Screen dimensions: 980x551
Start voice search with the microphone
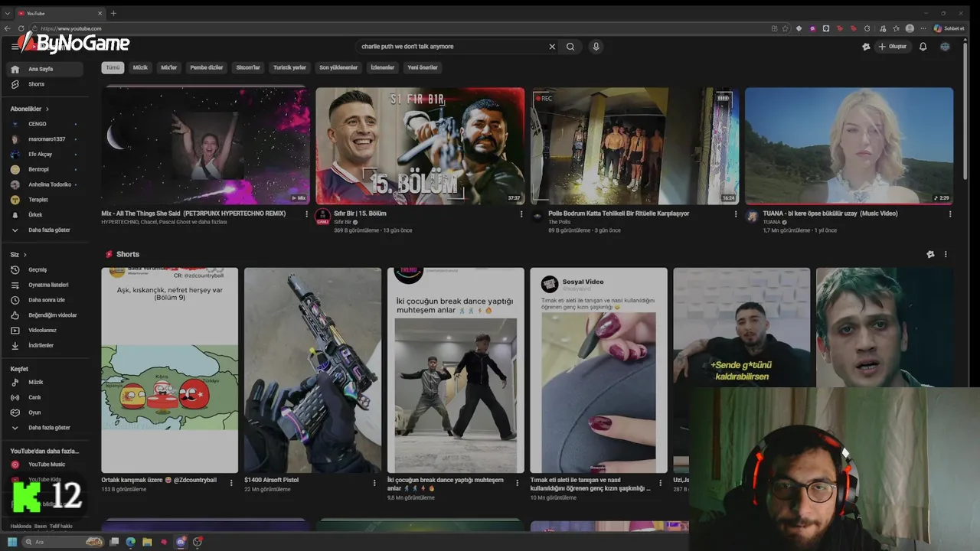click(x=596, y=47)
